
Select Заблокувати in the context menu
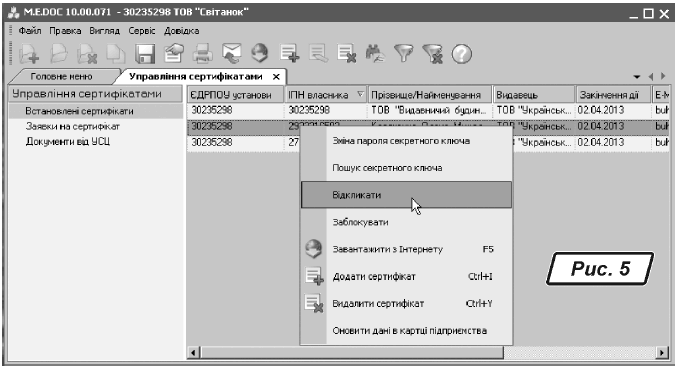pos(406,222)
